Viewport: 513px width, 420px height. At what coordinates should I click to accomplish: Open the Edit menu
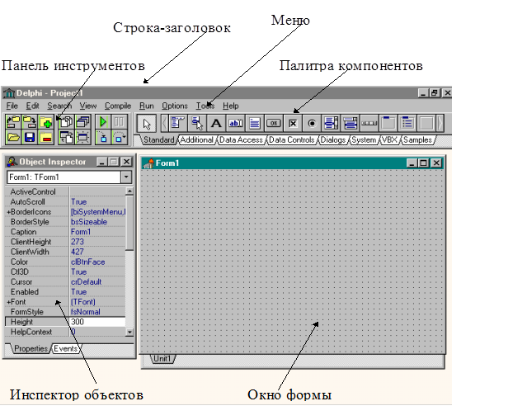32,106
